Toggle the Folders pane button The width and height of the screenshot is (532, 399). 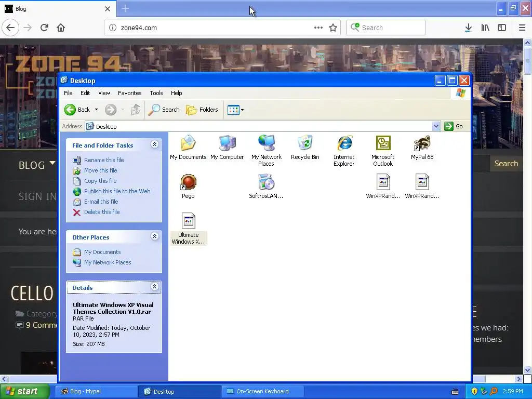[x=202, y=110]
